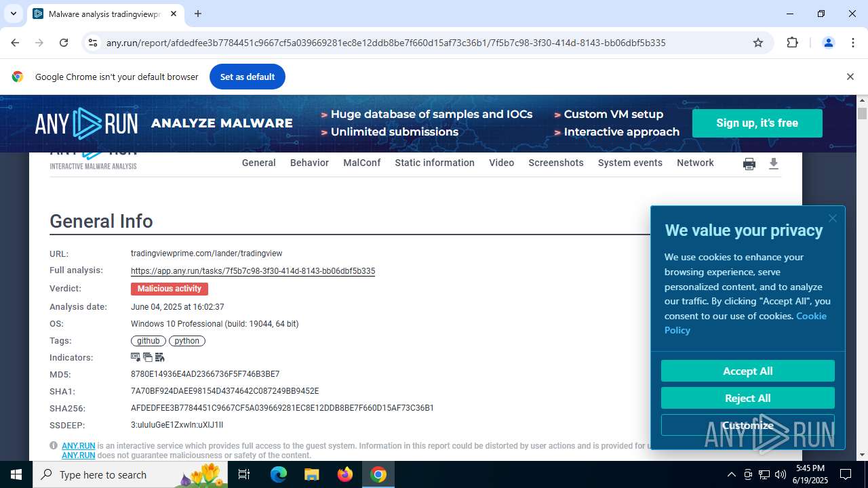This screenshot has width=868, height=488.
Task: View site information icon
Action: tap(94, 43)
